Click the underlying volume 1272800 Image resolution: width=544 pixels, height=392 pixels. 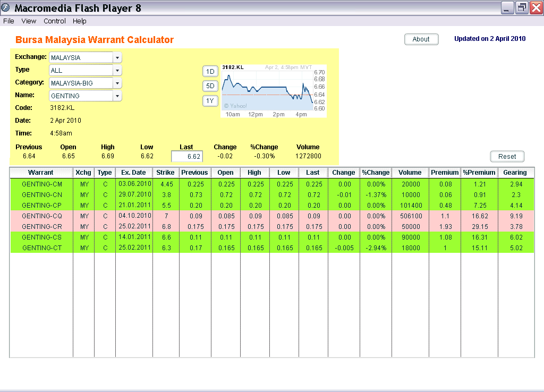(x=308, y=156)
